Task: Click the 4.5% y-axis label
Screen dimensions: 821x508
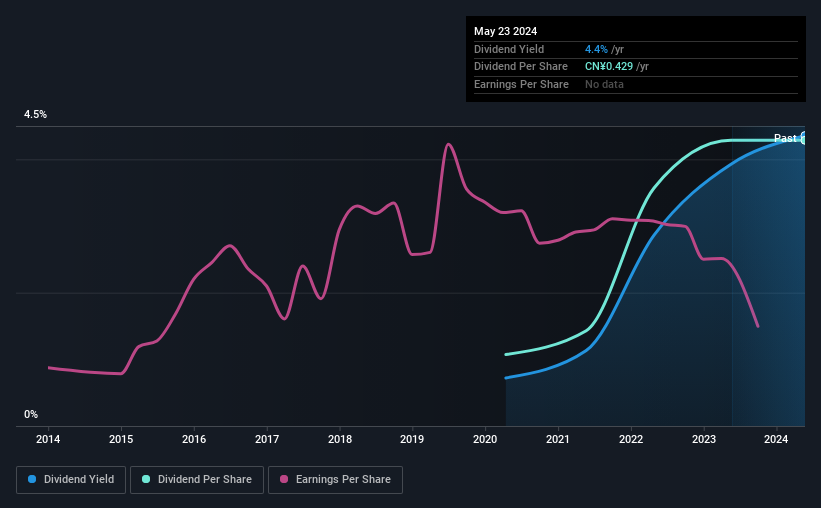Action: pyautogui.click(x=36, y=115)
